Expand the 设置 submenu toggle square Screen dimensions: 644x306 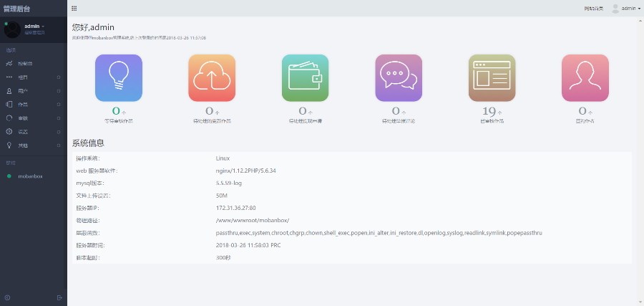59,132
